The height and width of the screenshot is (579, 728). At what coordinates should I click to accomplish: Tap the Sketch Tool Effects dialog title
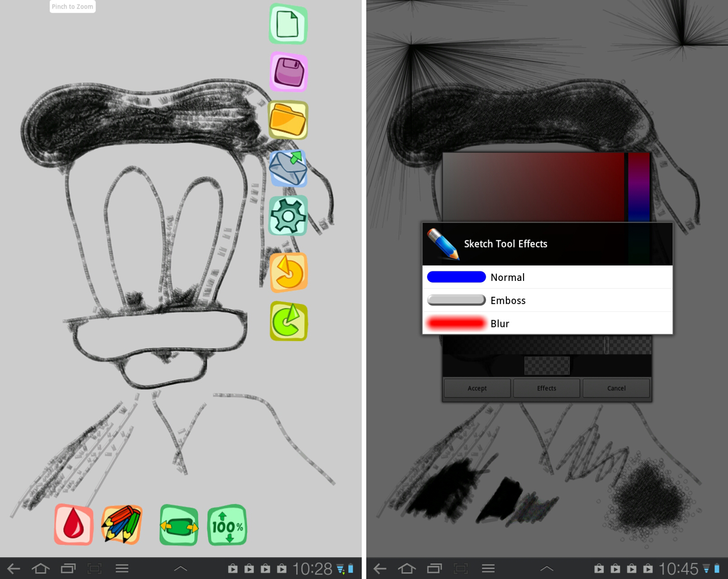point(506,244)
